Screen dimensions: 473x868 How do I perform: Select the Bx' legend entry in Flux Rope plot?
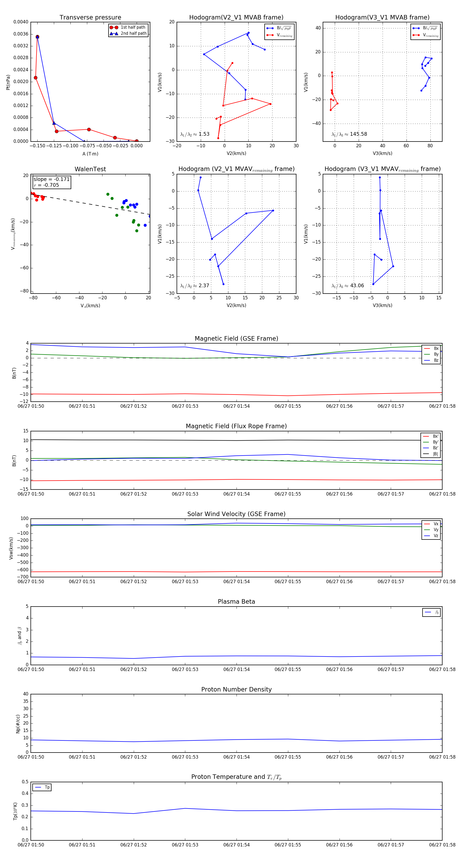coord(431,436)
